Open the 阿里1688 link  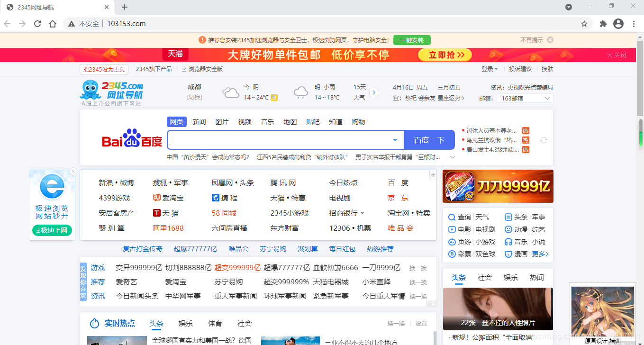[168, 228]
